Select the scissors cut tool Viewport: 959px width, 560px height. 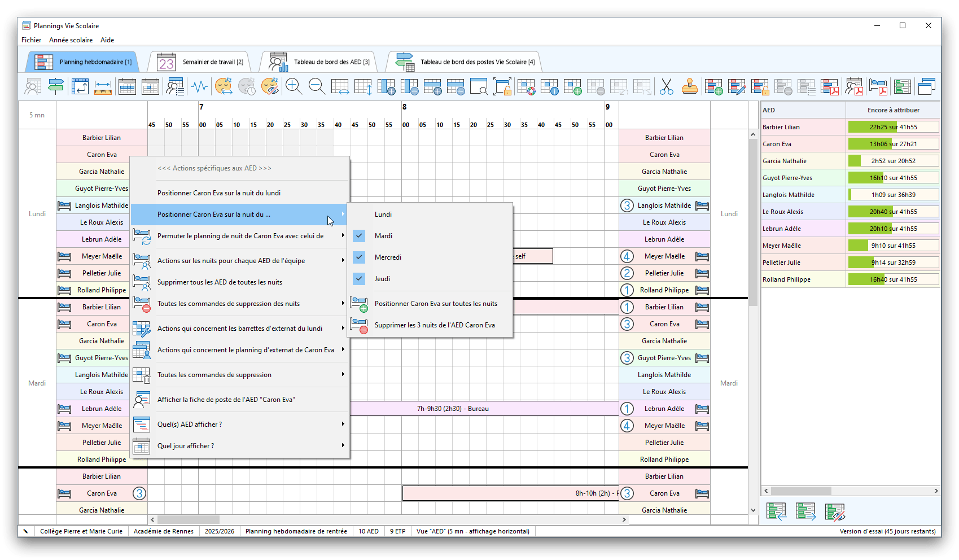click(666, 86)
